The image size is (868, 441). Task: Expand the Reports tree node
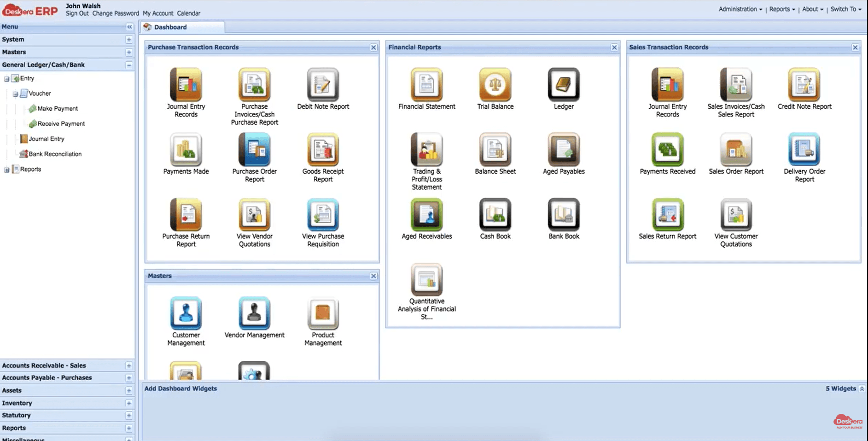pos(6,170)
